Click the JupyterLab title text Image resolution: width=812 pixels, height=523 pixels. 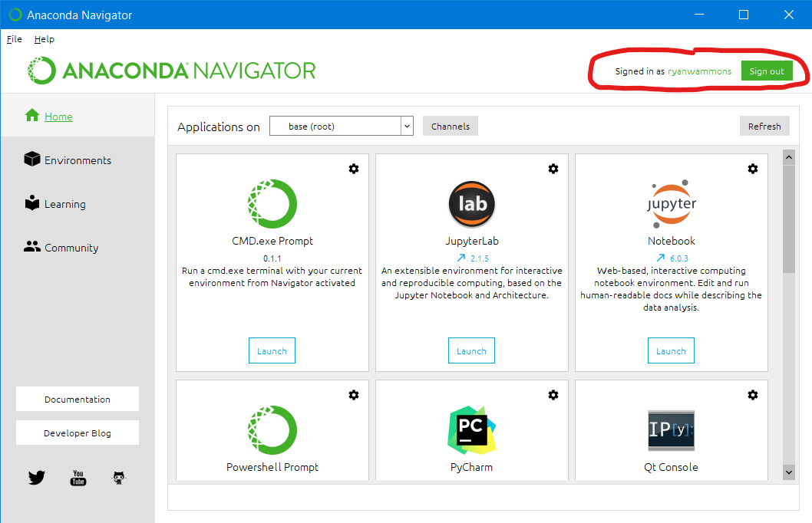pos(472,241)
